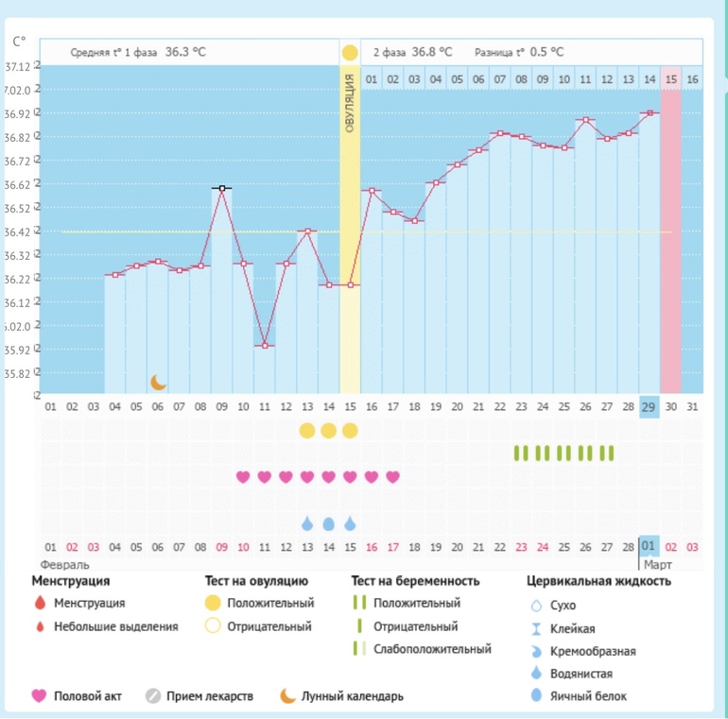Click 'Отрицательный' ovulation test empty circle
The width and height of the screenshot is (728, 719).
click(213, 625)
